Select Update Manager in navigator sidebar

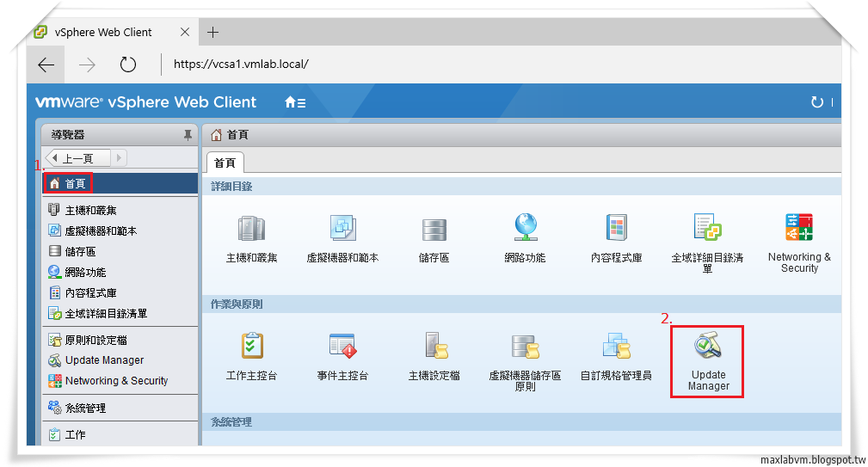(120, 360)
